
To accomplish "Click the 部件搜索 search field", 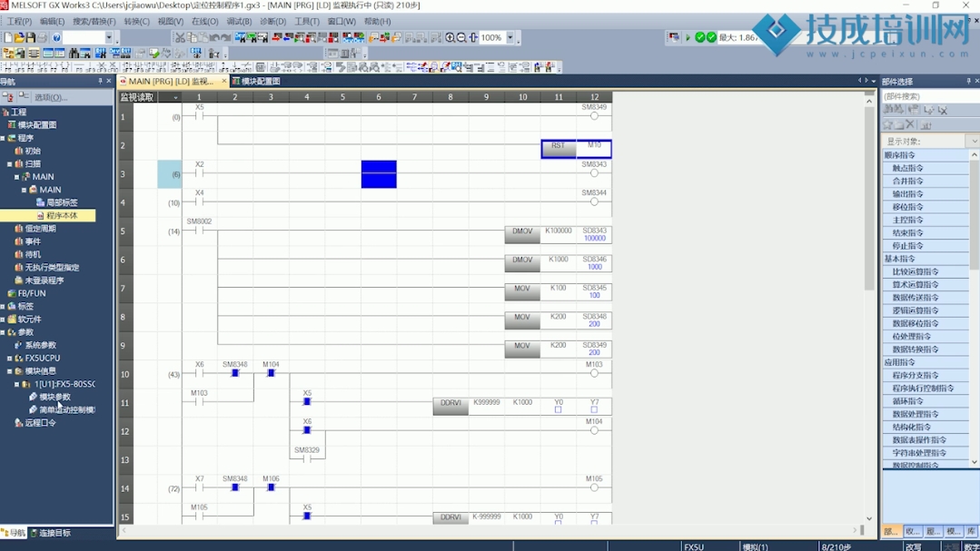I will coord(929,96).
